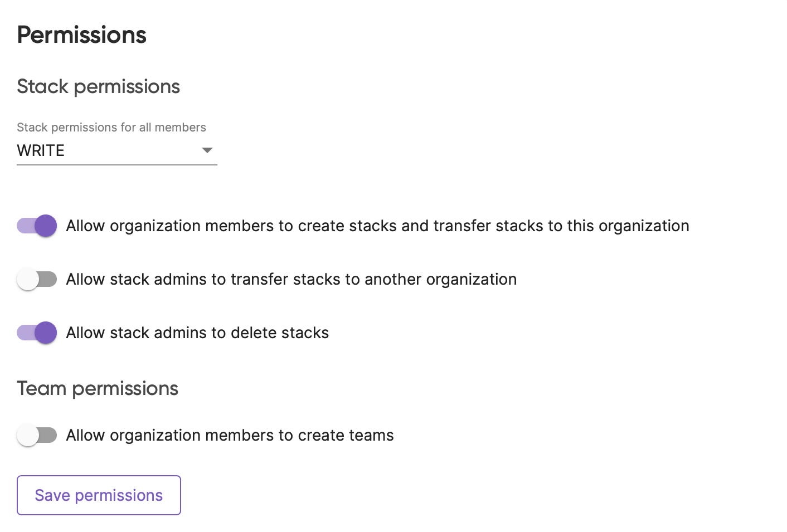The image size is (787, 532).
Task: Click the dropdown arrow beside WRITE
Action: 207,150
